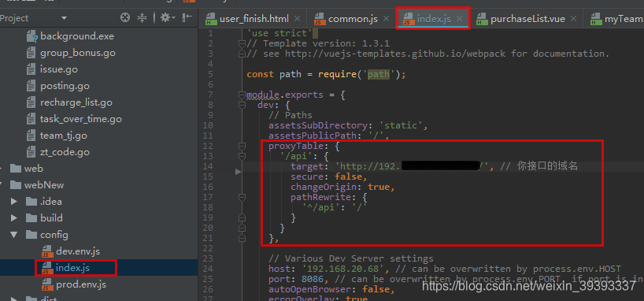This screenshot has width=644, height=301.
Task: Switch to the purchaseList.vue tab
Action: point(527,19)
